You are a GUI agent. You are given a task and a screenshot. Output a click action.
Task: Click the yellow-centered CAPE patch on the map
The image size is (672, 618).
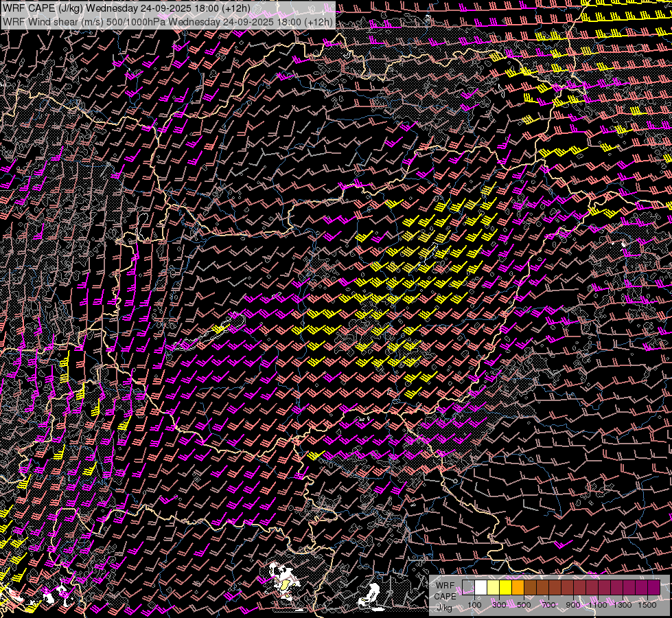(x=283, y=584)
